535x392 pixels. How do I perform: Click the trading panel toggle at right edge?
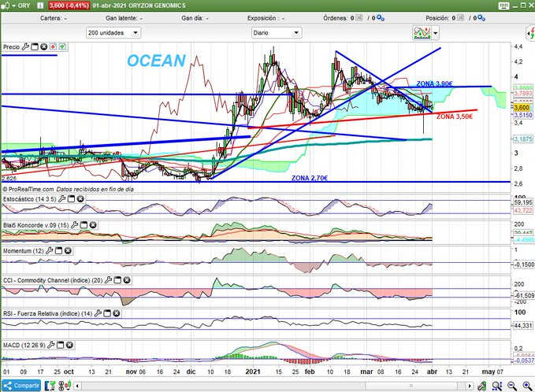(530, 33)
